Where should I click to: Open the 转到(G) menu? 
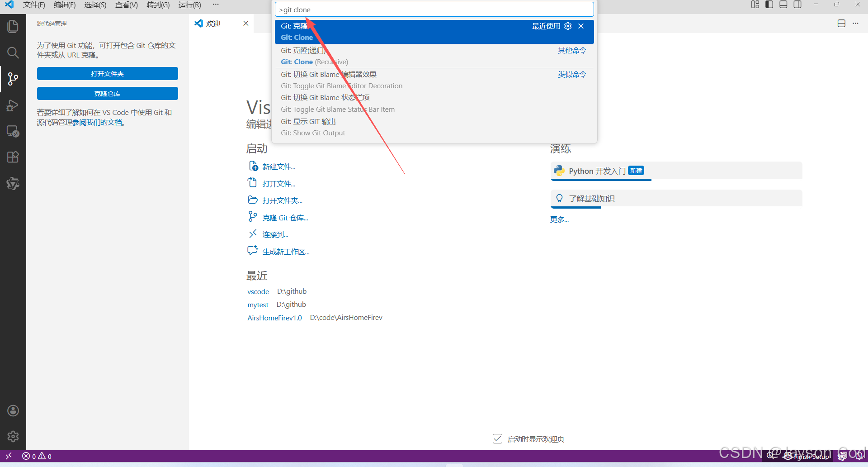(x=158, y=5)
